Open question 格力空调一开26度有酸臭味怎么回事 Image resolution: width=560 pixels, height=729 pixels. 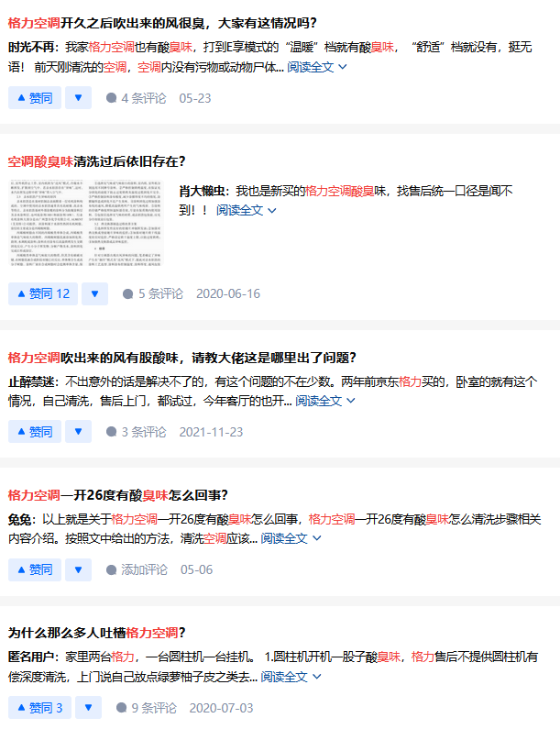tap(118, 495)
